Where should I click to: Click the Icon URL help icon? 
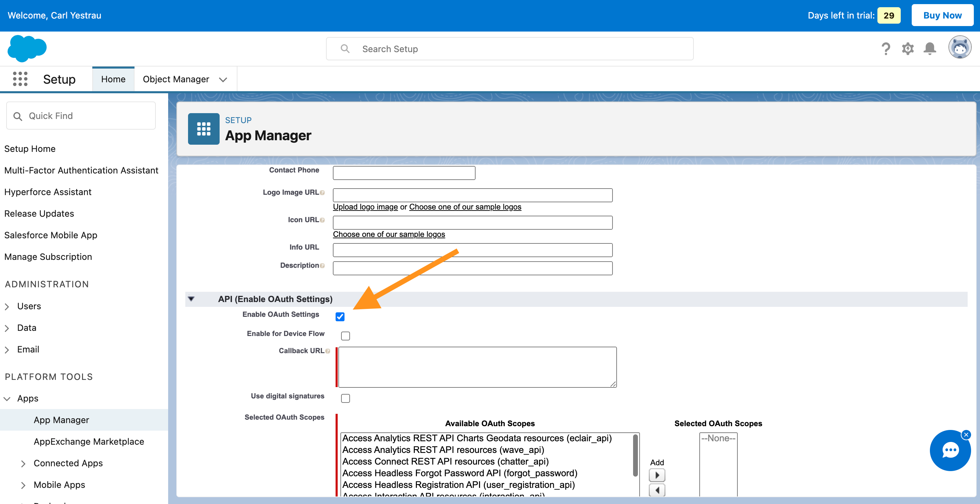322,220
